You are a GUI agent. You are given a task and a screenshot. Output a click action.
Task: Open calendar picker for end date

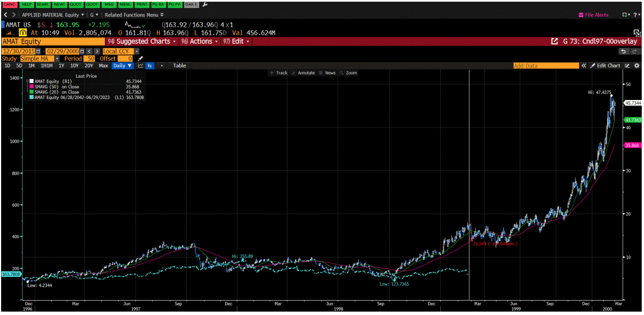83,51
